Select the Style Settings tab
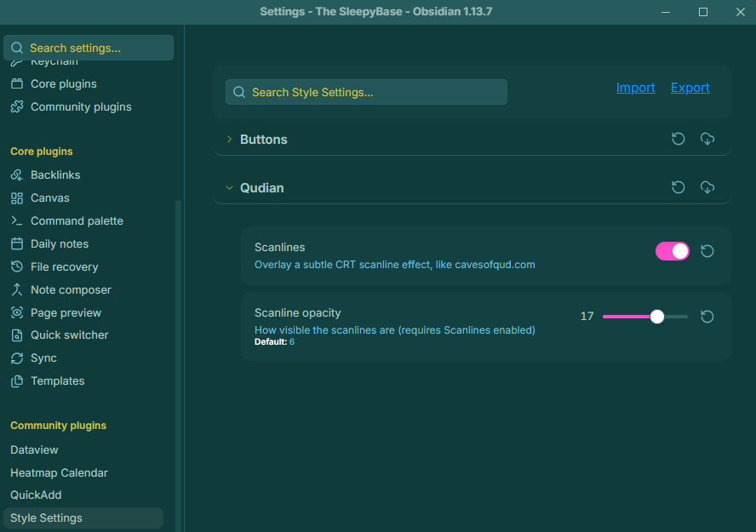Screen dimensions: 756x532 [x=83, y=518]
